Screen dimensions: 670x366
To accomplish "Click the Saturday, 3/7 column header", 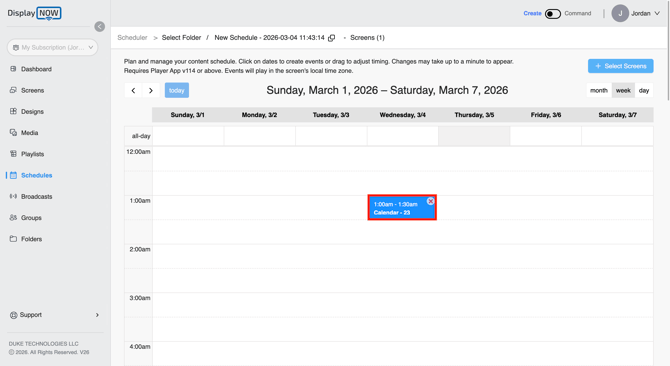I will [x=617, y=115].
